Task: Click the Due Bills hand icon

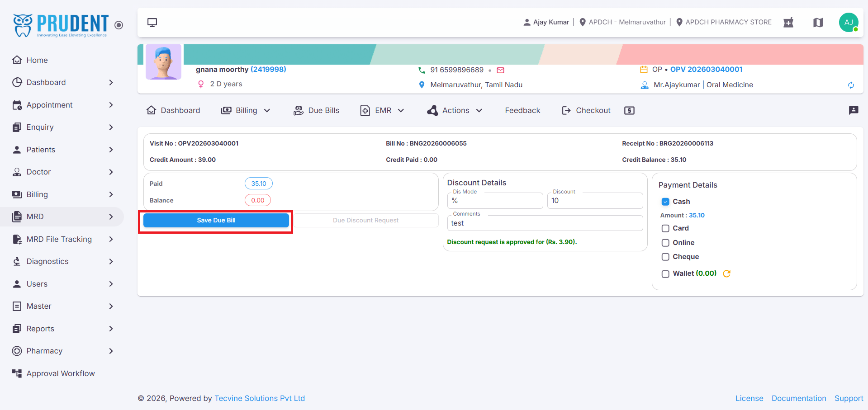Action: (x=299, y=110)
